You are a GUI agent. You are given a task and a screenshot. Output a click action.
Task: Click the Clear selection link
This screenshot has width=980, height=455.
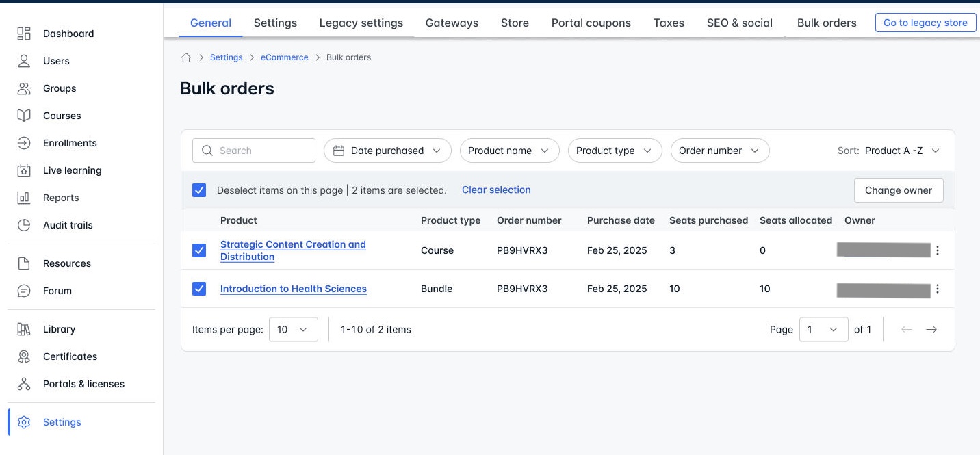(496, 190)
